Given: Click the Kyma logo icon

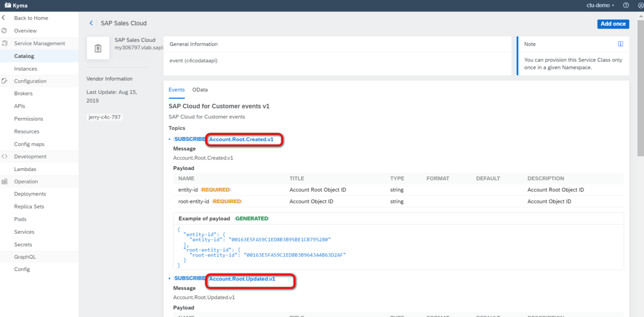Looking at the screenshot, I should [x=8, y=5].
